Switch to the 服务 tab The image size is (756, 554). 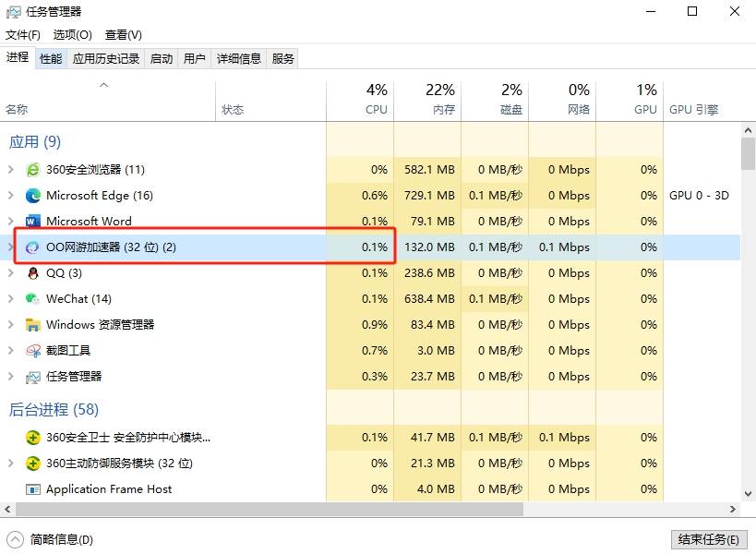tap(282, 59)
